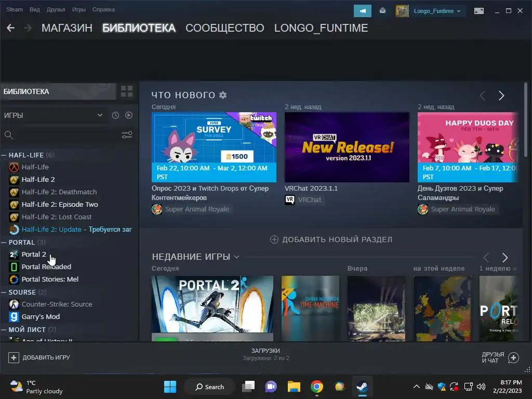This screenshot has width=532, height=399.
Task: Click ДОБАВИТЬ НОВЫЙ РАЗДЕЛ button
Action: [331, 240]
